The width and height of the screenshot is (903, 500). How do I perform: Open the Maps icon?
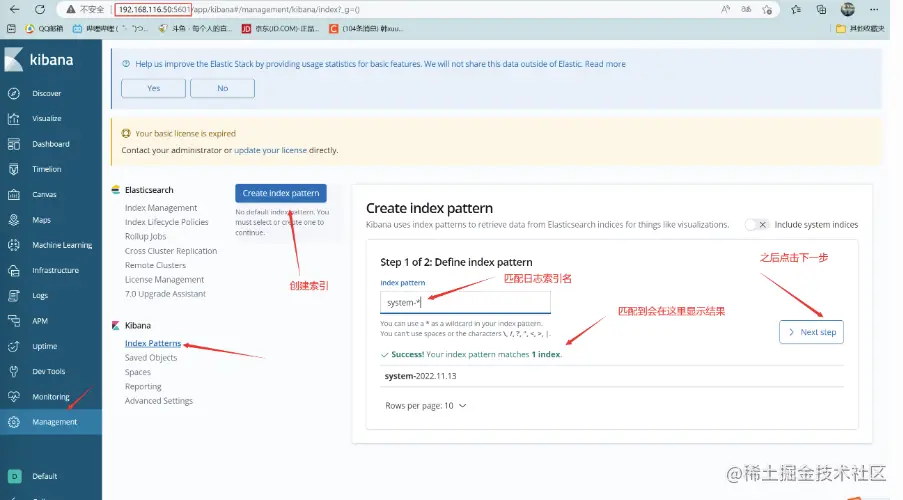[x=14, y=220]
